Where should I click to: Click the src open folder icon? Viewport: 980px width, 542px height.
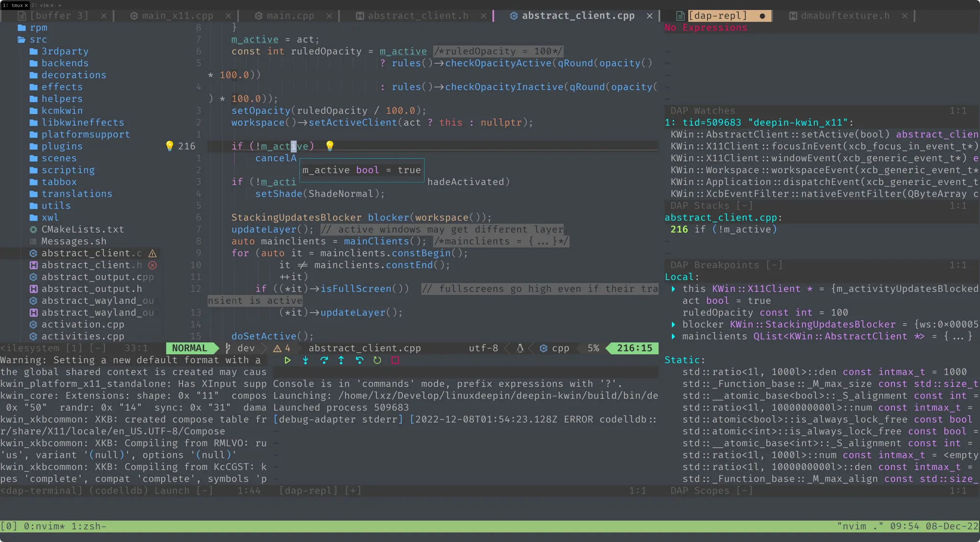22,39
